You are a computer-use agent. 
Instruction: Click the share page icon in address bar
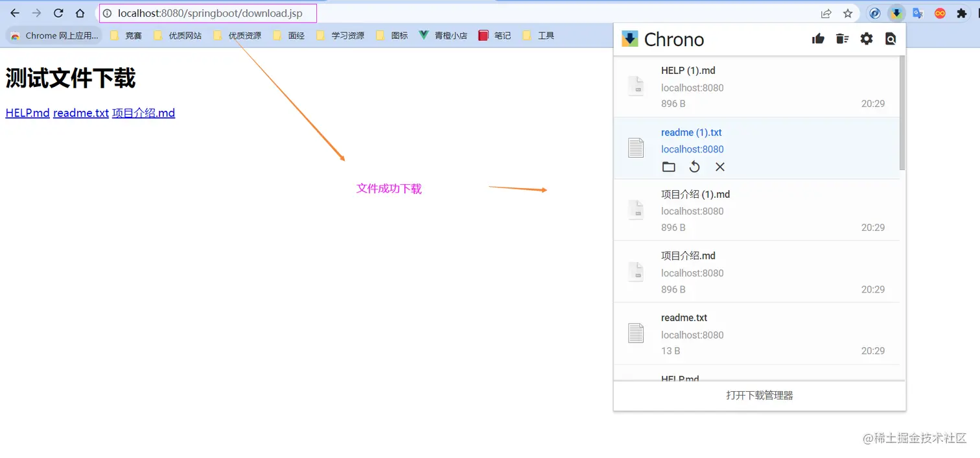pos(826,13)
